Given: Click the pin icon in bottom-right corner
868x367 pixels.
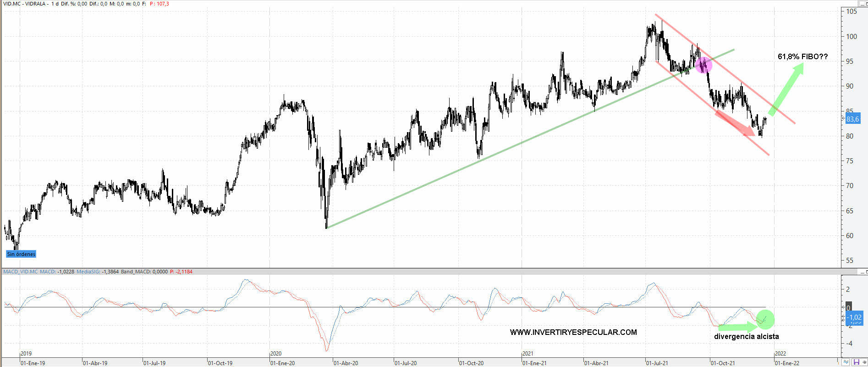Looking at the screenshot, I should tap(864, 362).
